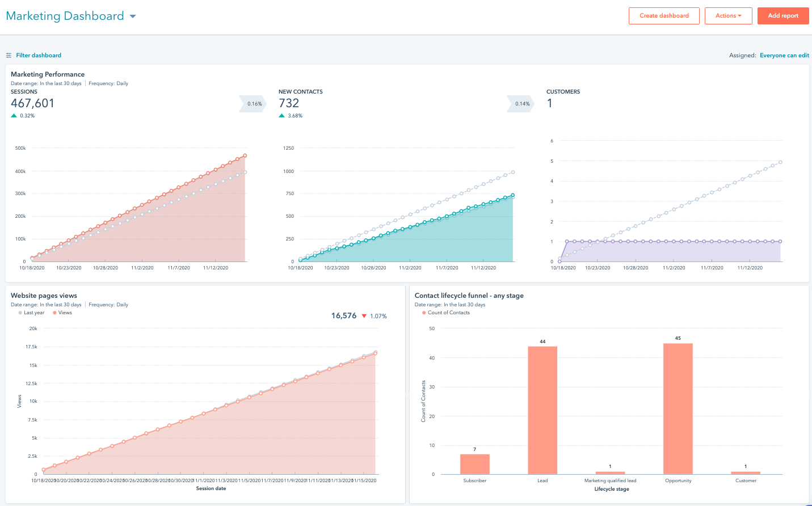The height and width of the screenshot is (506, 812).
Task: Click the green up-arrow under the Sessions metric
Action: tap(13, 115)
